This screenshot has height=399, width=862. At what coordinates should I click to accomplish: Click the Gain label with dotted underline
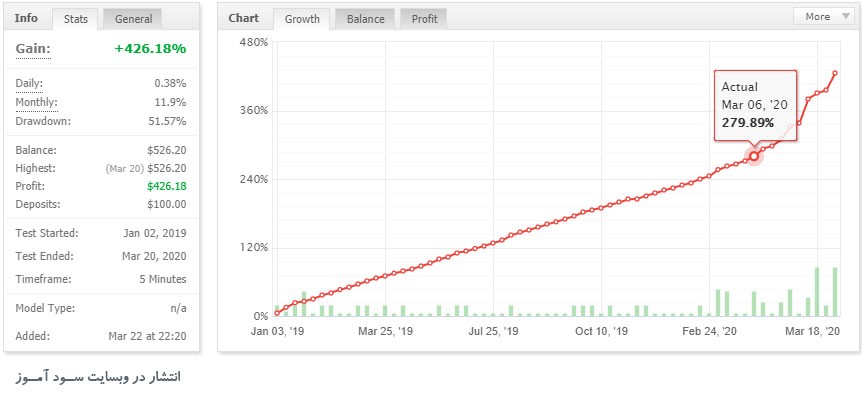click(x=33, y=49)
